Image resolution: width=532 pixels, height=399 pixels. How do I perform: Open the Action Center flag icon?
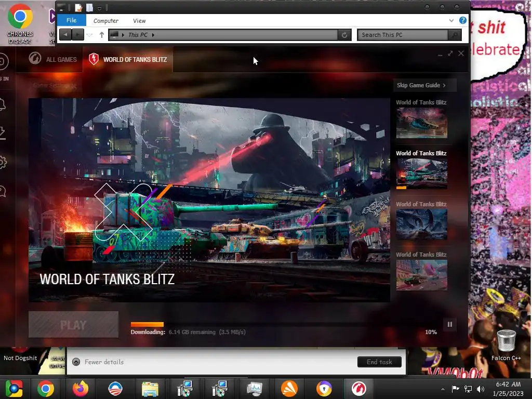[455, 389]
